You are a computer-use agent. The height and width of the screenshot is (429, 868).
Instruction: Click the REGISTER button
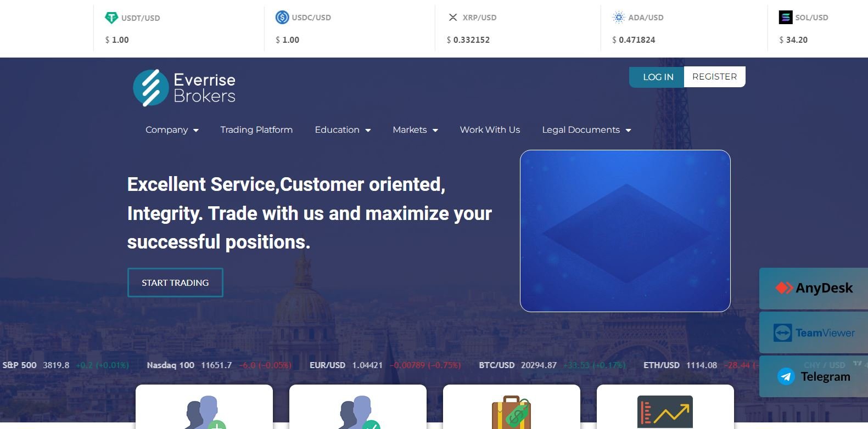point(714,77)
